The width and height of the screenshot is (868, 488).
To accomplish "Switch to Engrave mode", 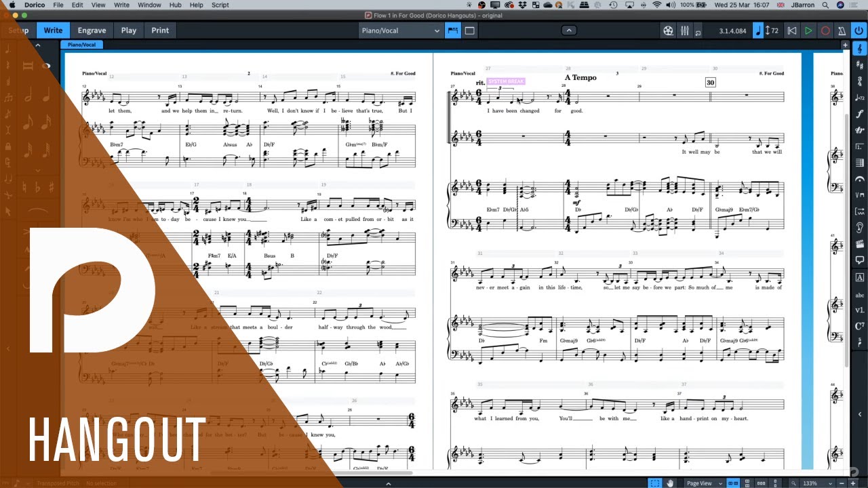I will click(x=92, y=30).
